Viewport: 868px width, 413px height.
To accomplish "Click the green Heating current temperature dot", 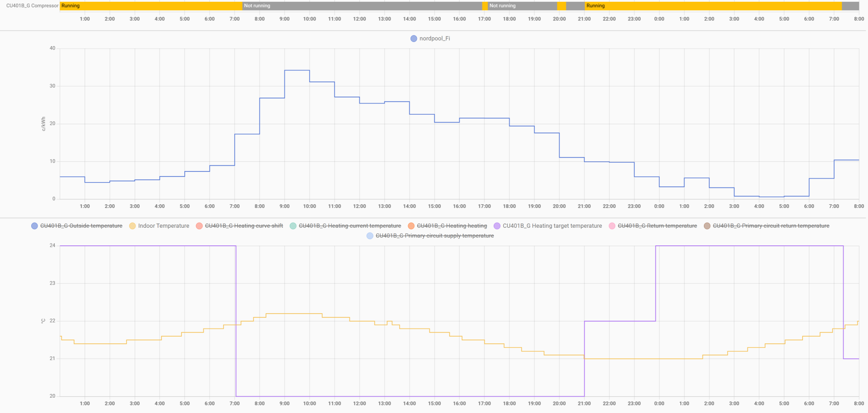I will (x=293, y=226).
